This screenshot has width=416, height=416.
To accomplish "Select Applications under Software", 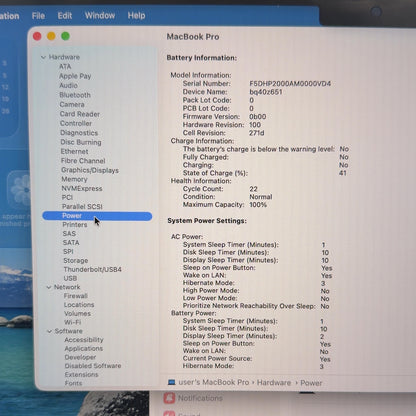I will click(84, 348).
